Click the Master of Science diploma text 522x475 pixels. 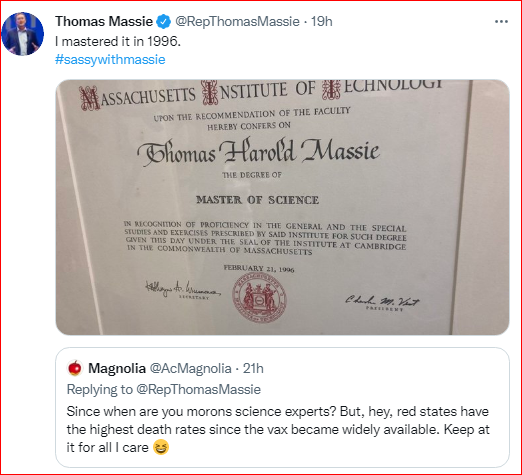coord(257,200)
